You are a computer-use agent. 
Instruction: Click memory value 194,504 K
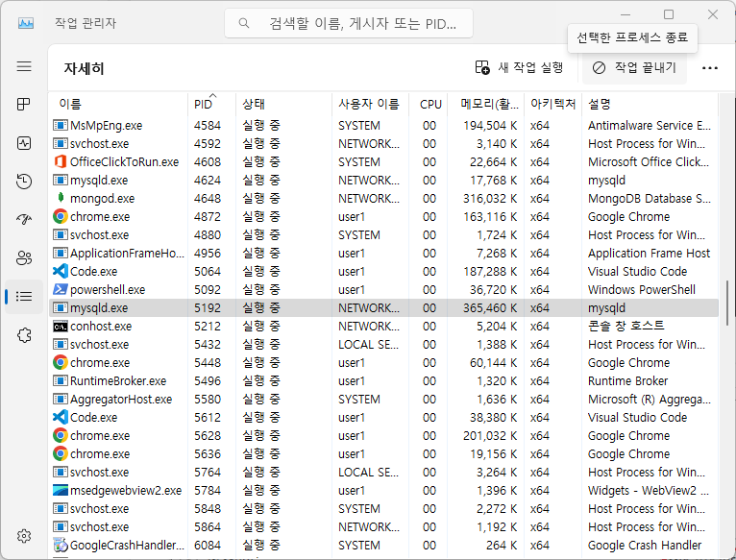[490, 125]
